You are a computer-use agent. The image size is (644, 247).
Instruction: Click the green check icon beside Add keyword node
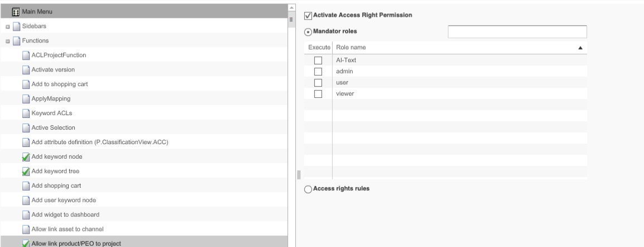point(26,156)
